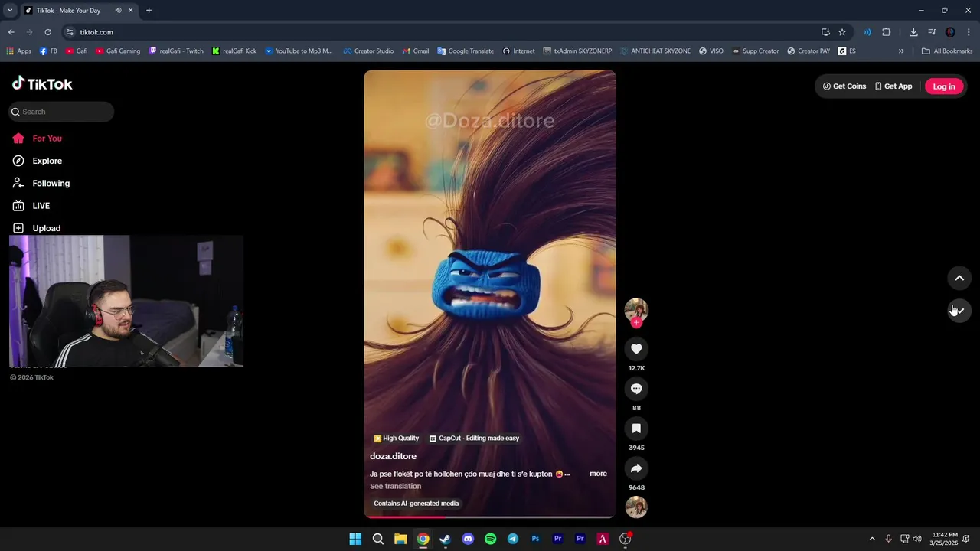The height and width of the screenshot is (551, 980).
Task: Open Steam from the taskbar
Action: click(445, 539)
